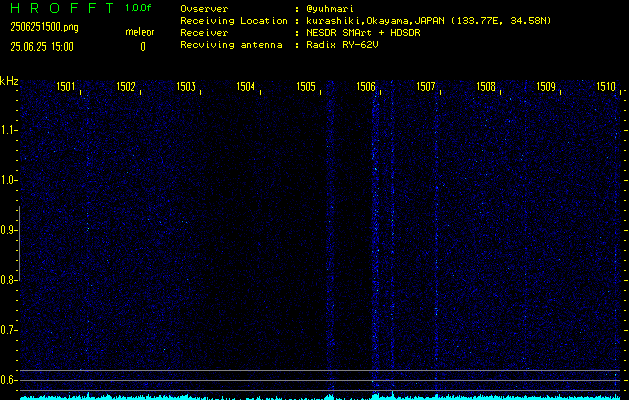Viewport: 629px width, 400px height.
Task: Click the 0.8 kHz frequency label
Action: pos(8,280)
